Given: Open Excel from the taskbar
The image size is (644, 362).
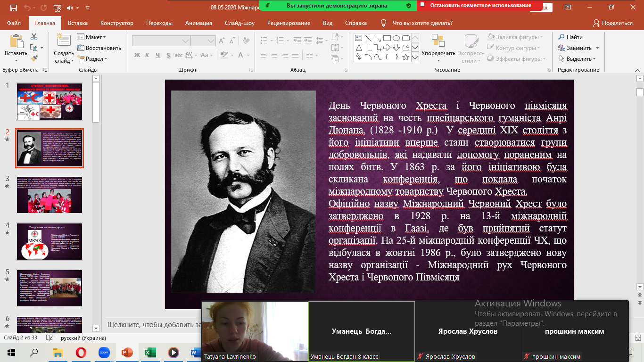Looking at the screenshot, I should pyautogui.click(x=150, y=352).
